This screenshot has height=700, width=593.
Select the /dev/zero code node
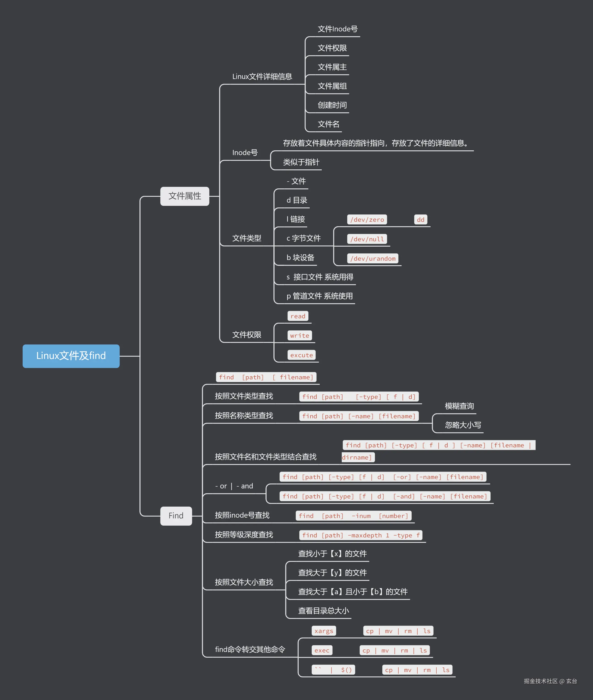pos(367,219)
